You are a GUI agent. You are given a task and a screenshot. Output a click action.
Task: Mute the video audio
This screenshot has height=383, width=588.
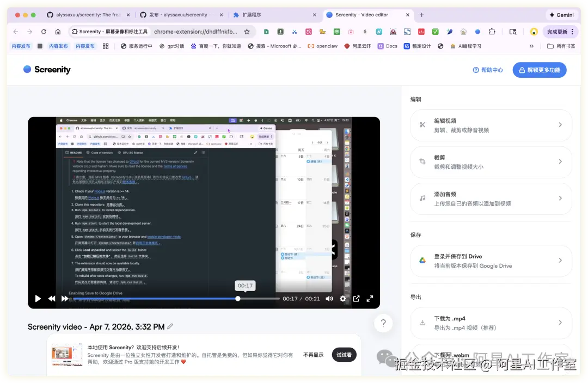329,298
